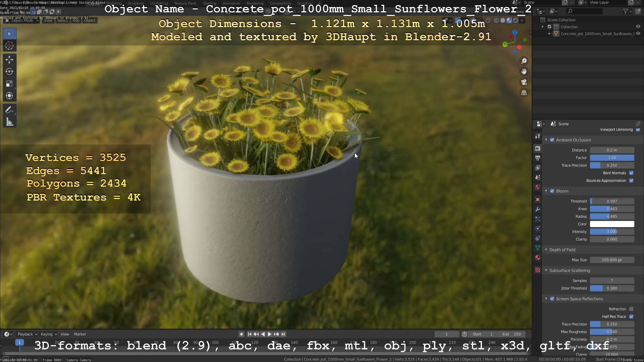Activate the combined Transform tool
The image size is (644, 362).
(9, 96)
